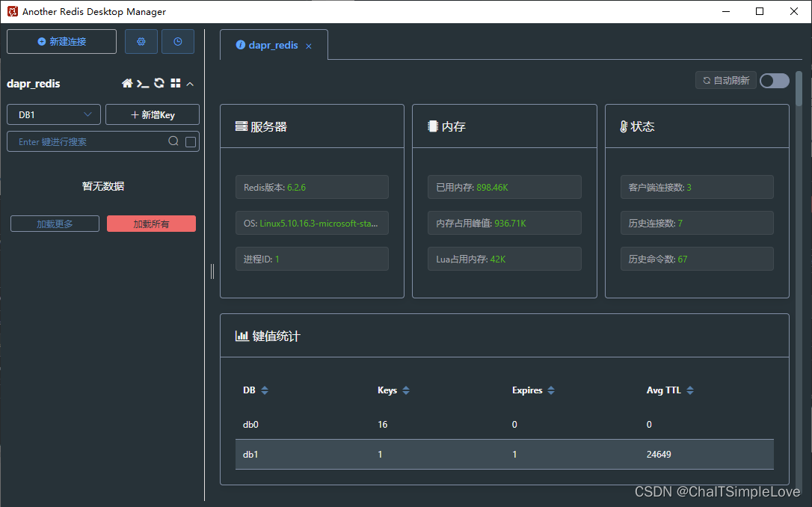The height and width of the screenshot is (507, 812).
Task: Click the red 加载所有 load all button
Action: tap(151, 224)
